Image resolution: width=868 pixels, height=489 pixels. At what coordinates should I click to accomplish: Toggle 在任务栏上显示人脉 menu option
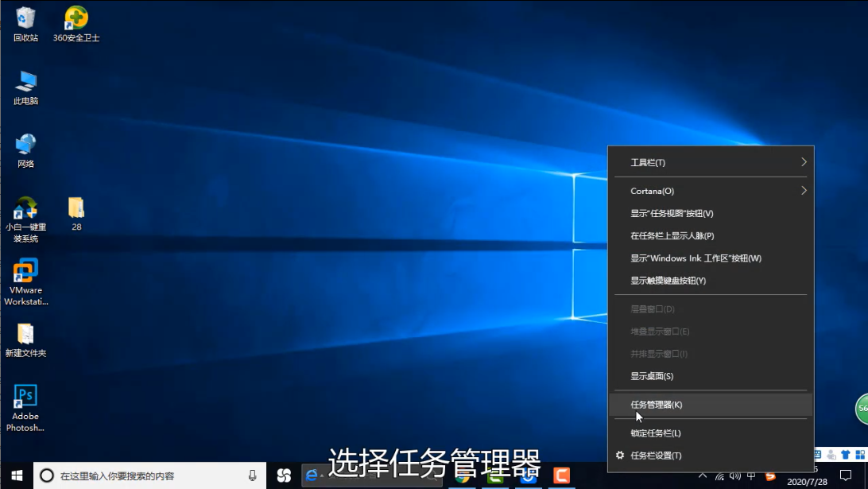point(672,235)
